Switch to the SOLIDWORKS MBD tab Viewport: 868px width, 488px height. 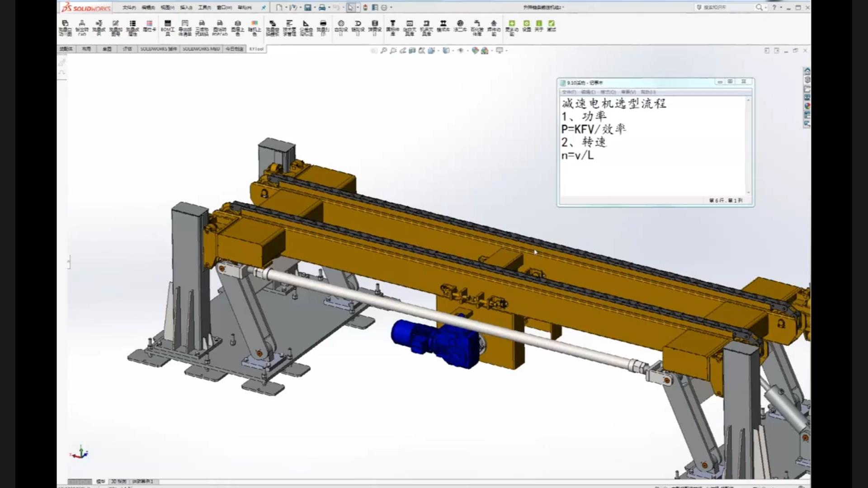coord(201,49)
